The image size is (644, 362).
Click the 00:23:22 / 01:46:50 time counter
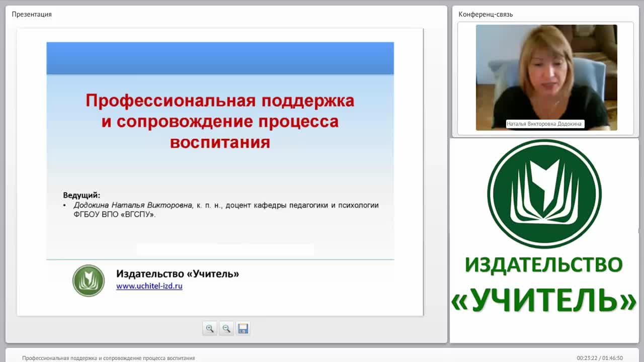[600, 358]
